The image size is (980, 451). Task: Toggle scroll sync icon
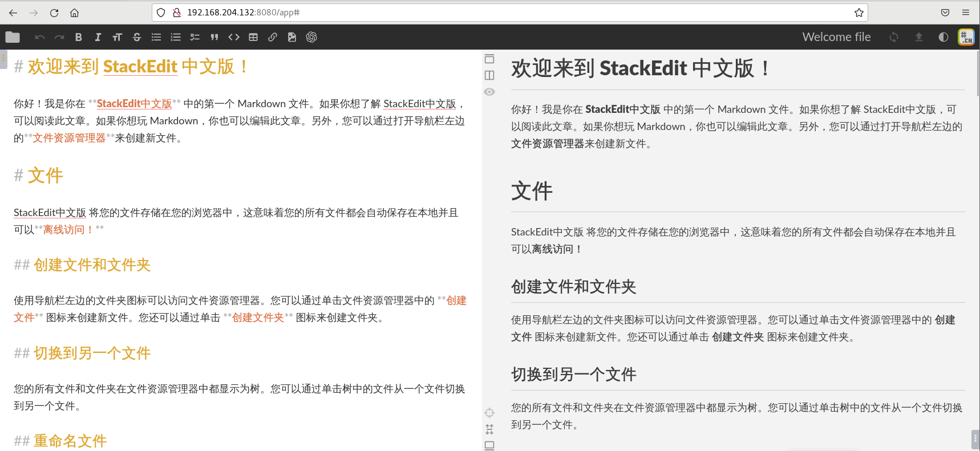point(489,429)
